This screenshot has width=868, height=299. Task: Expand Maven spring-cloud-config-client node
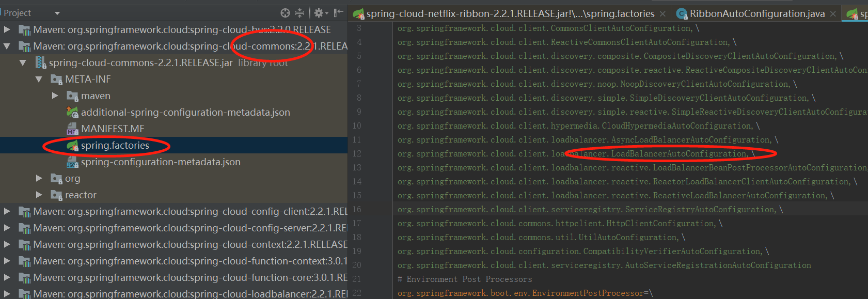[x=7, y=211]
